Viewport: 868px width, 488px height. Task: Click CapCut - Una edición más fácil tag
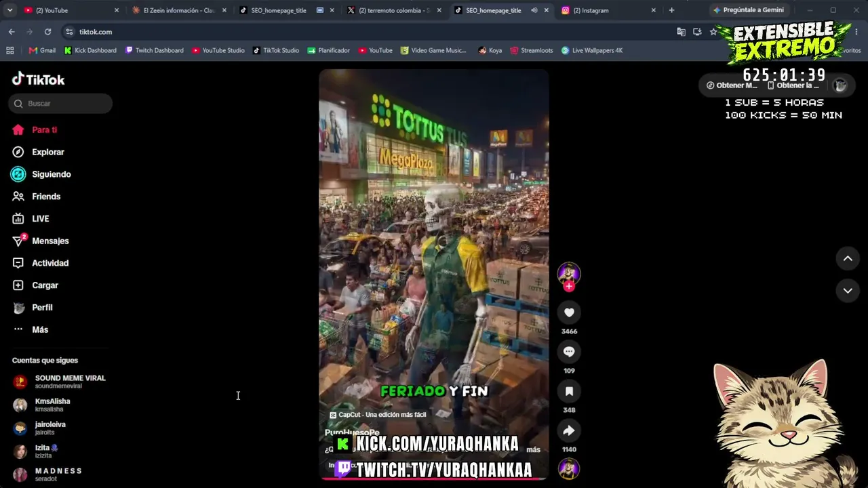pos(378,415)
